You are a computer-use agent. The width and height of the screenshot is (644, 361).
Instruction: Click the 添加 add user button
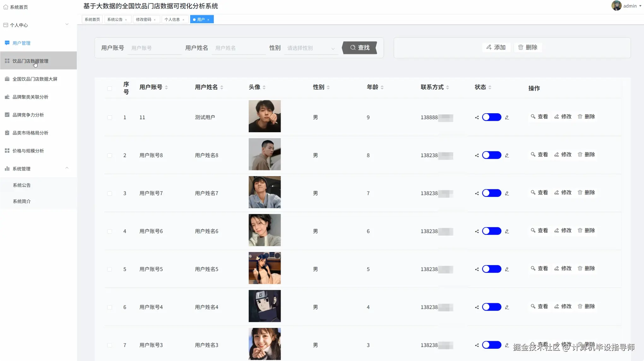click(496, 47)
